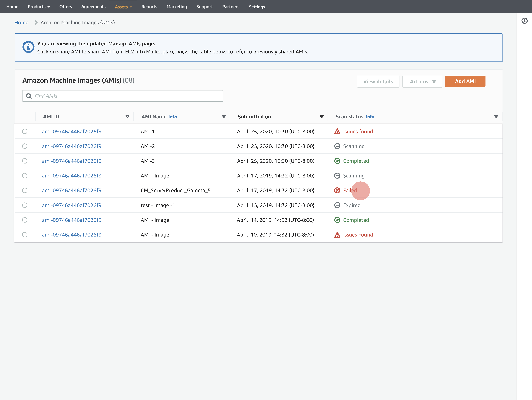Click the search magnifier icon in Find AMIs
Image resolution: width=532 pixels, height=400 pixels.
click(29, 96)
